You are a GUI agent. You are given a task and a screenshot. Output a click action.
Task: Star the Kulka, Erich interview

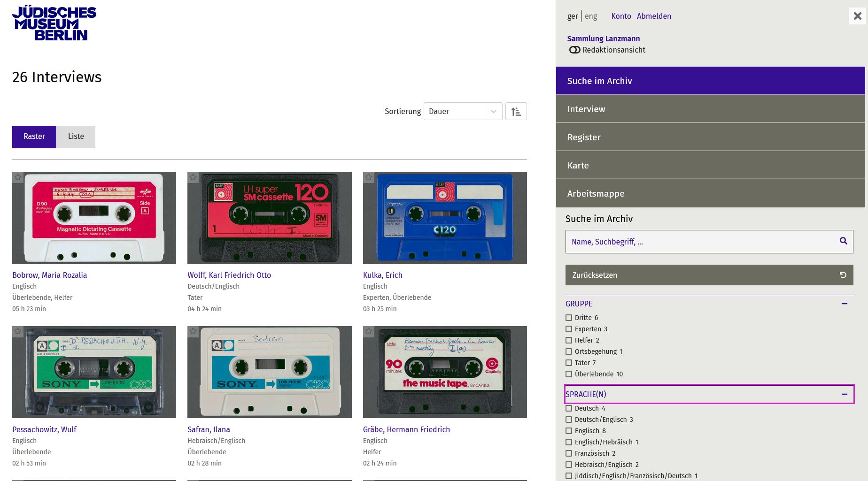369,177
